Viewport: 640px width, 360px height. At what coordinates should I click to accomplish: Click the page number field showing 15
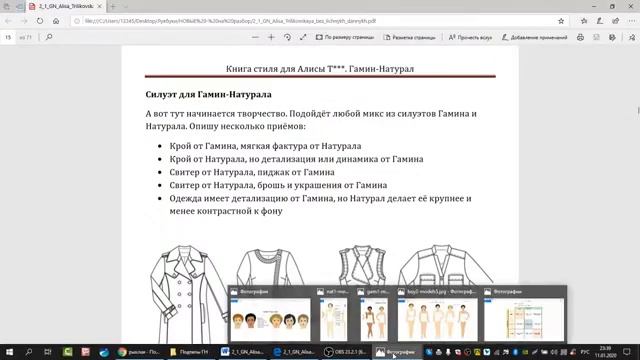8,37
